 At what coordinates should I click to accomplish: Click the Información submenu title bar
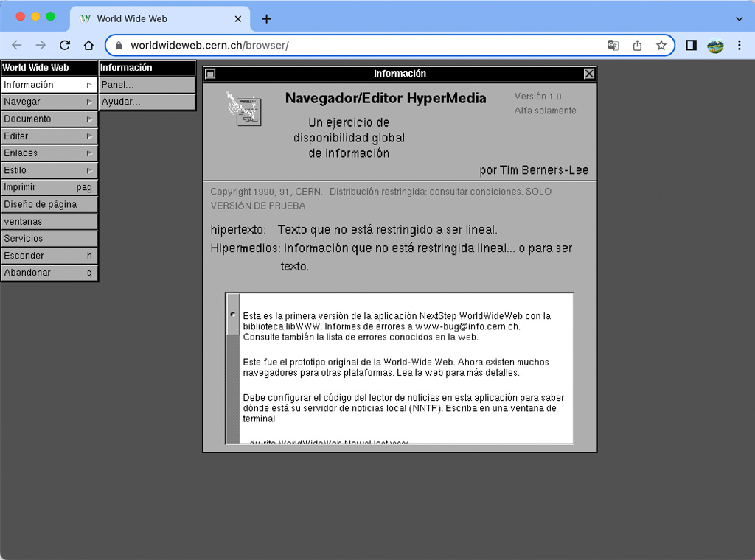[x=147, y=68]
